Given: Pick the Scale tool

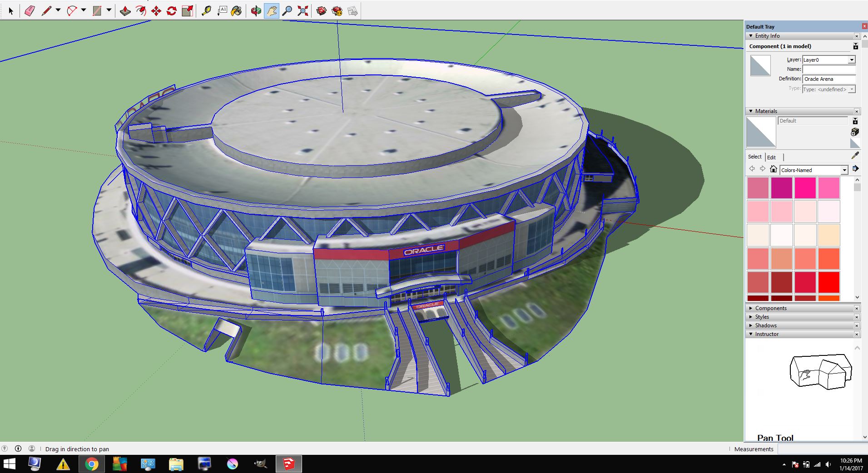Looking at the screenshot, I should click(x=187, y=11).
